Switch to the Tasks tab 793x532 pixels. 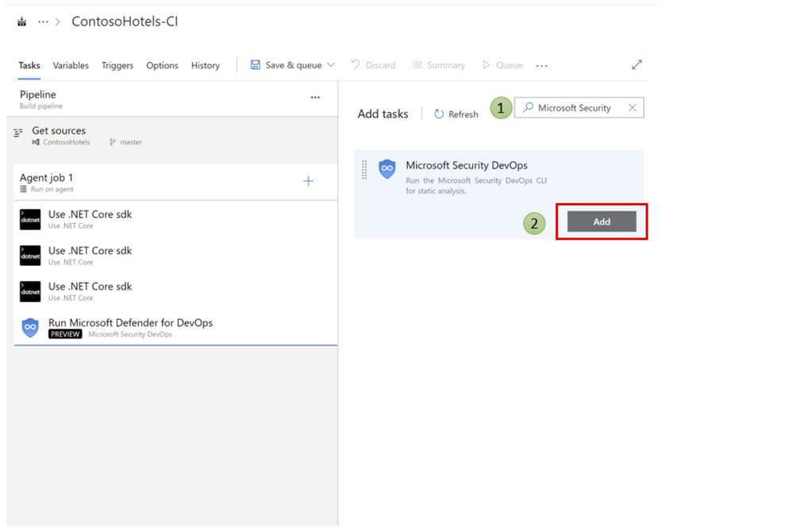[x=29, y=65]
